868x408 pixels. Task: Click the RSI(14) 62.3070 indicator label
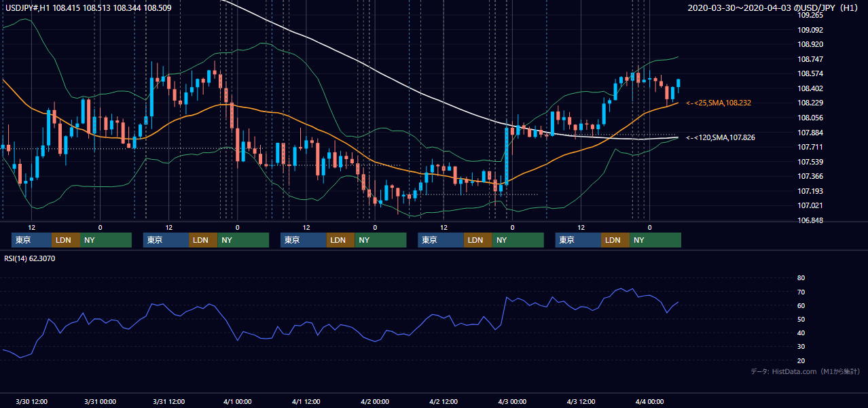pyautogui.click(x=30, y=258)
